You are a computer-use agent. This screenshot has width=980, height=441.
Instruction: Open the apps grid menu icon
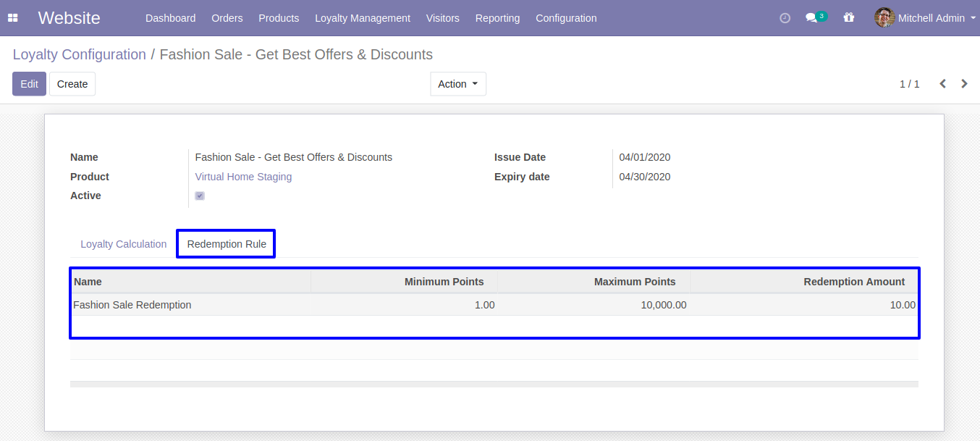13,18
